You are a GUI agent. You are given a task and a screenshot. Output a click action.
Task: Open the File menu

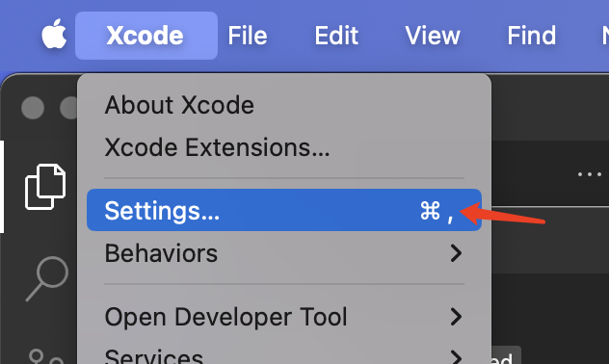(248, 36)
